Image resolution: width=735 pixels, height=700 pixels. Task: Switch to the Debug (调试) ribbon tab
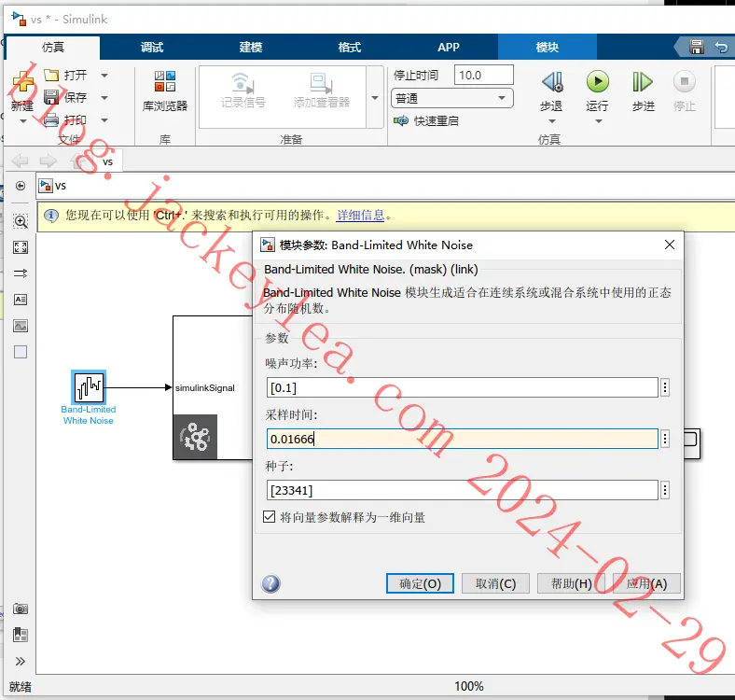click(152, 47)
